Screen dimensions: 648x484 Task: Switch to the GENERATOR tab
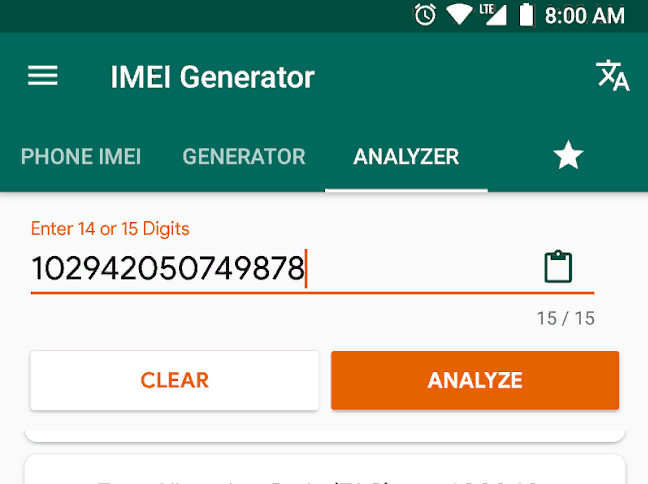244,157
